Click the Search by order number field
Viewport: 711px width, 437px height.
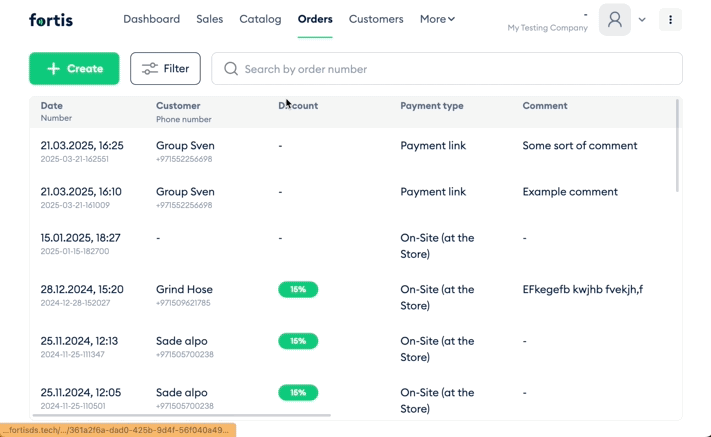tap(447, 68)
